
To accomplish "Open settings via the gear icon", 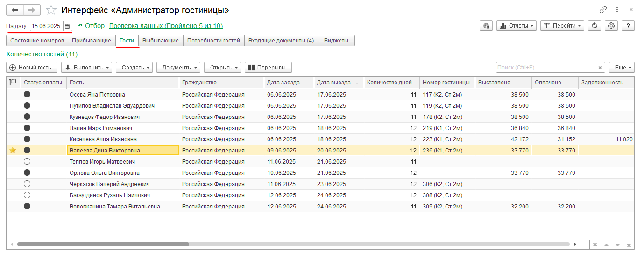I will click(x=611, y=26).
